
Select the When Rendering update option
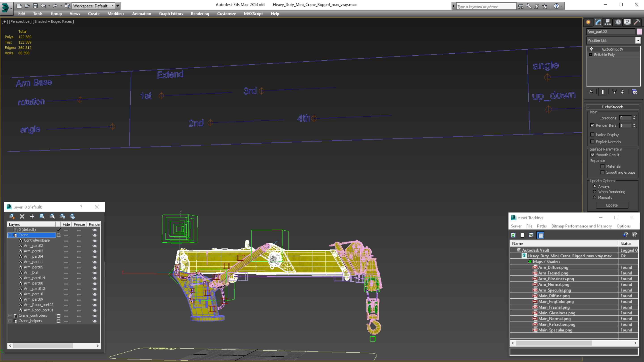(595, 192)
